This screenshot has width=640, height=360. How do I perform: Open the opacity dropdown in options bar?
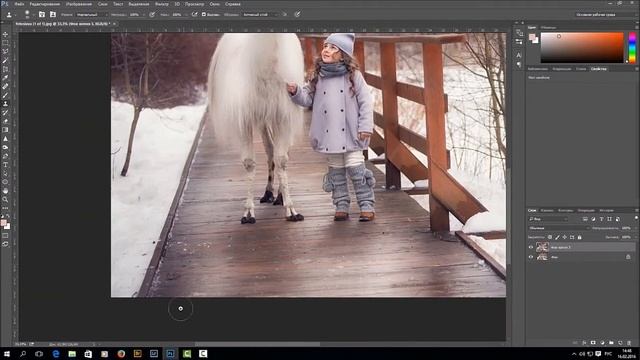tap(144, 14)
